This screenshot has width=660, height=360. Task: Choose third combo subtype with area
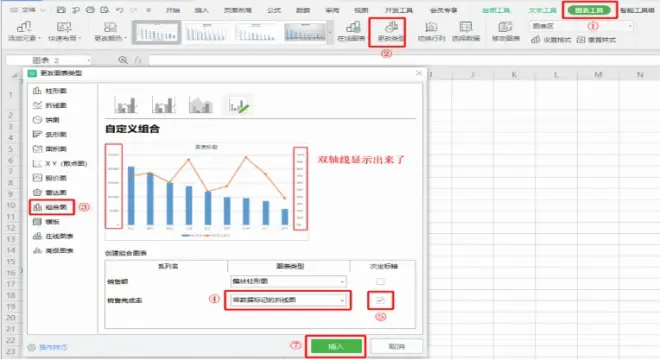pos(201,105)
